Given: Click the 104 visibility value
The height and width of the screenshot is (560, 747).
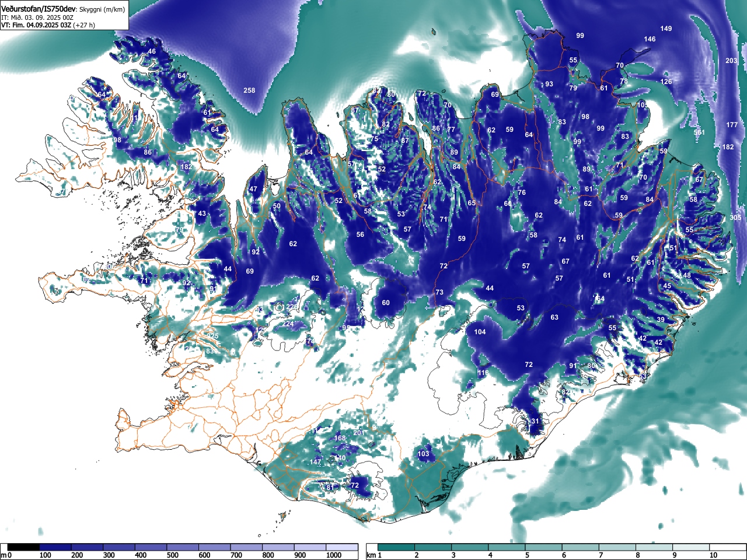Looking at the screenshot, I should [480, 332].
